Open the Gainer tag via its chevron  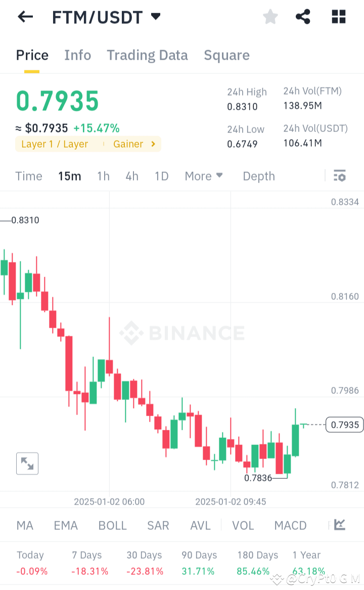153,144
